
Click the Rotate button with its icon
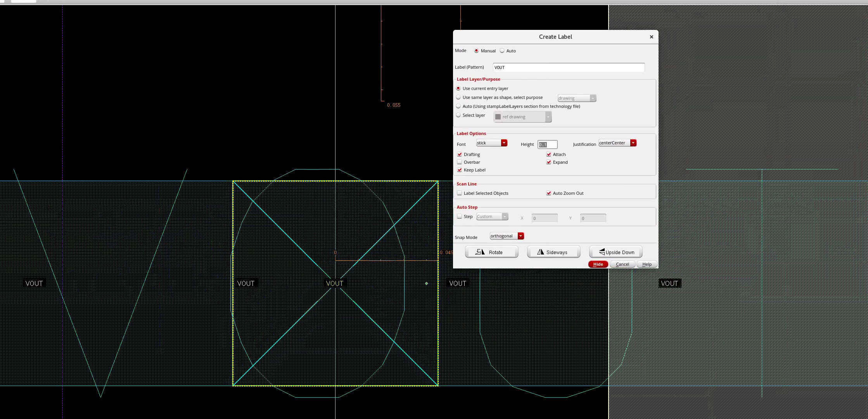point(491,252)
